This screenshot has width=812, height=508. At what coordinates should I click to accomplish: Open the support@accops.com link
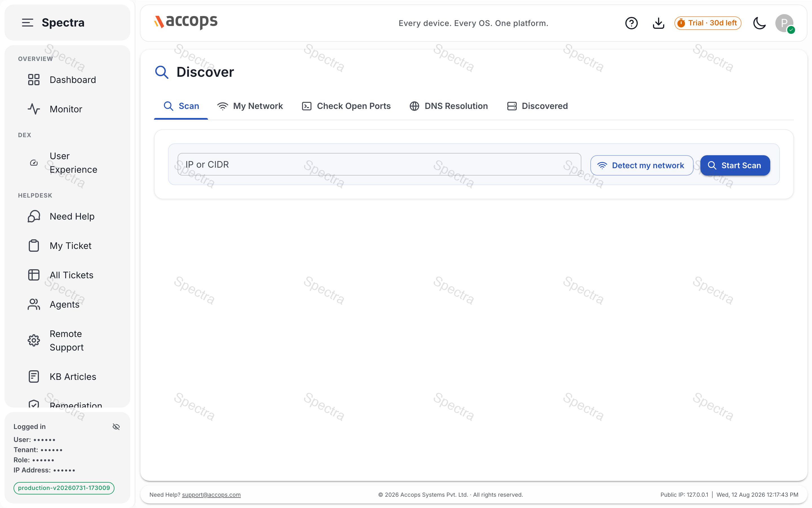[211, 495]
